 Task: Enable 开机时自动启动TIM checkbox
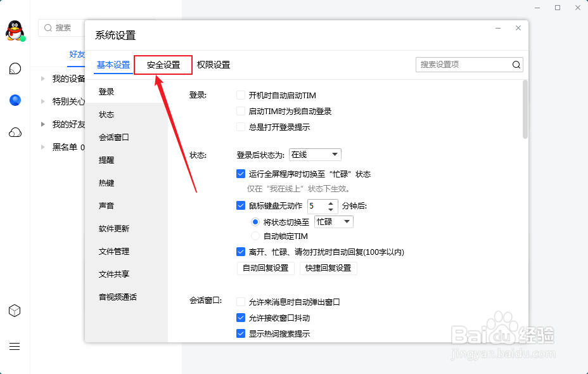coord(241,95)
